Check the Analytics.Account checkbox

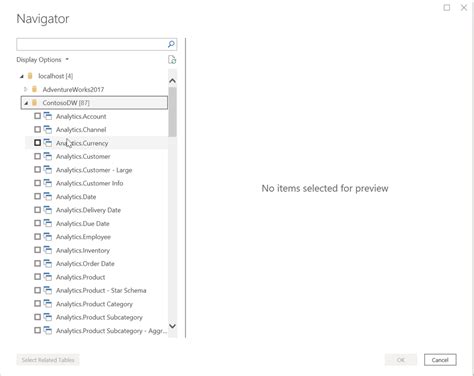click(37, 116)
